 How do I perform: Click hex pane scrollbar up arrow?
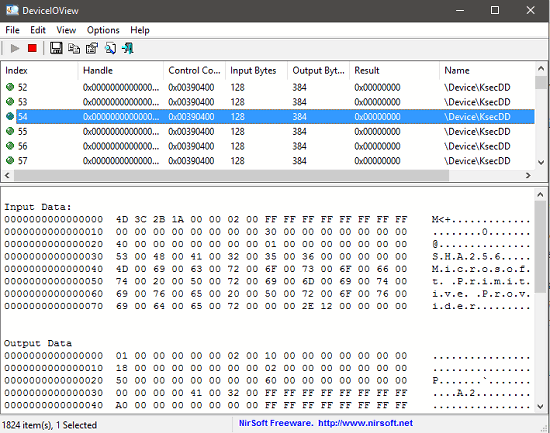pos(540,194)
